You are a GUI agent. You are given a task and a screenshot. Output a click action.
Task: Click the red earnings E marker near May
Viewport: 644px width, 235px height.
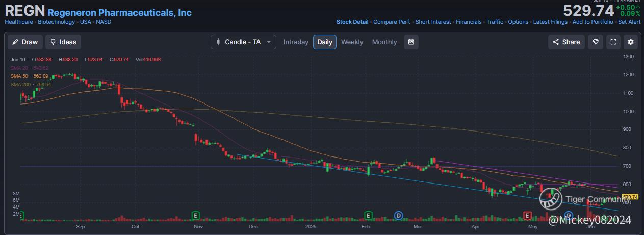click(528, 216)
